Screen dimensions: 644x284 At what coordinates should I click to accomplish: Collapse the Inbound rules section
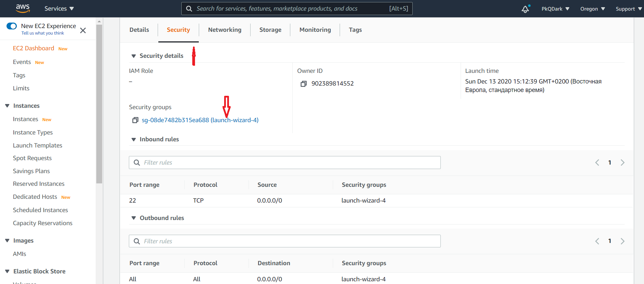[x=134, y=140]
